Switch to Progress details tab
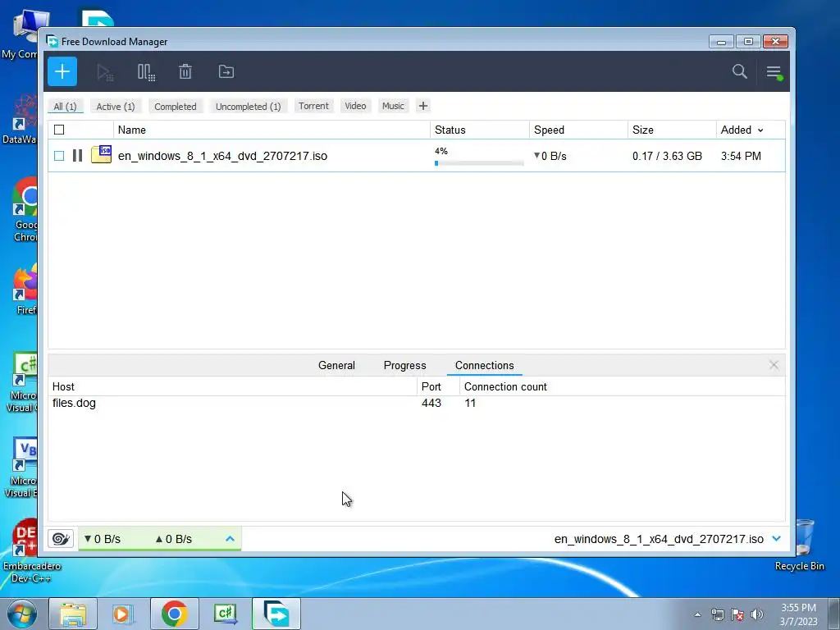Screen dimensions: 840x630 405,365
